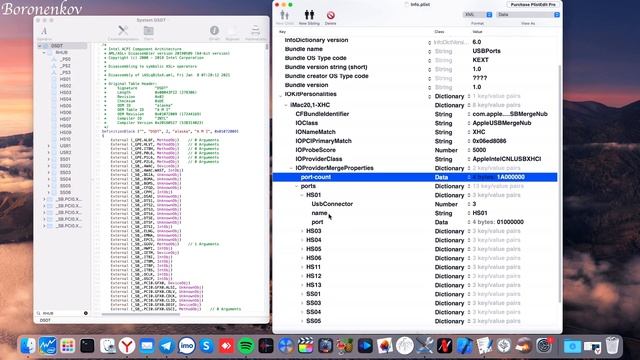The width and height of the screenshot is (640, 360).
Task: Click the Delete toolbar icon
Action: 331,16
